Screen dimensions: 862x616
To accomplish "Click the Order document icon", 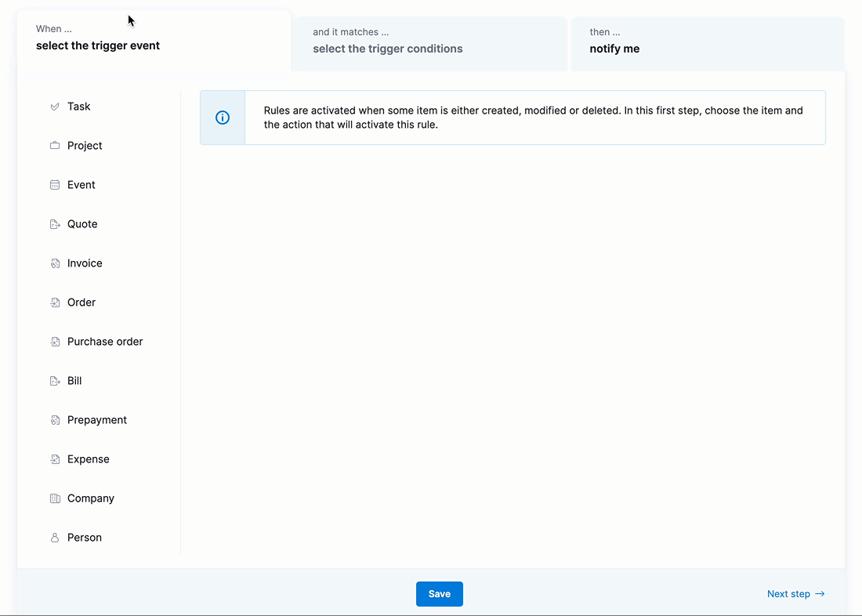I will [x=54, y=303].
